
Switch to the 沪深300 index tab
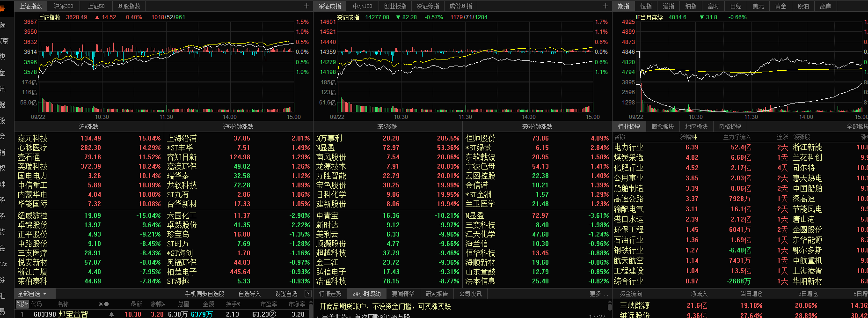[63, 6]
